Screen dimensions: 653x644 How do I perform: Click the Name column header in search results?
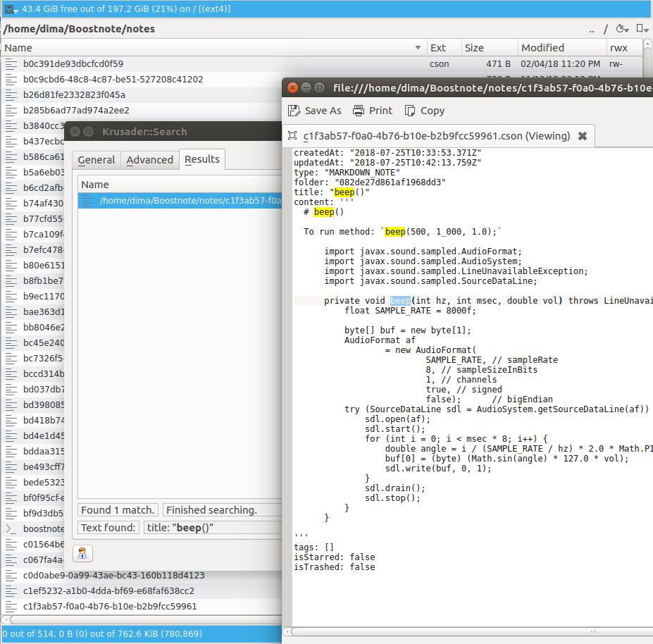click(x=180, y=185)
